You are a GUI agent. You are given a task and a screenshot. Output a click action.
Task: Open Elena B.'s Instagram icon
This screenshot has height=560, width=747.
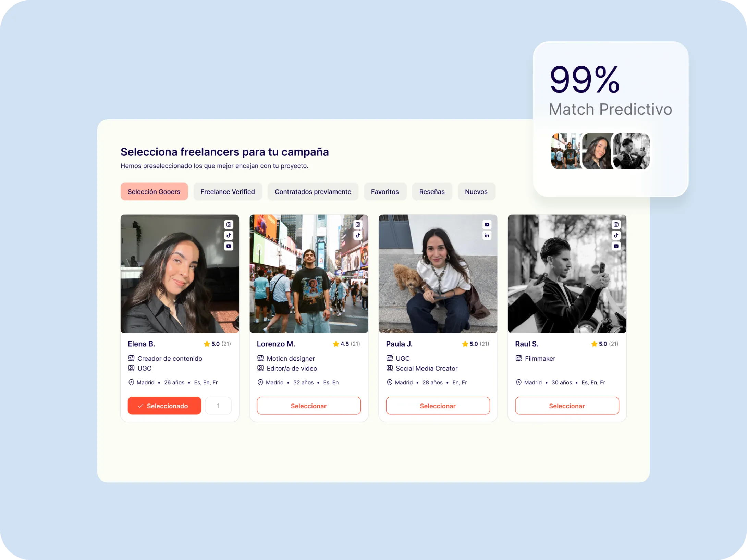[229, 225]
